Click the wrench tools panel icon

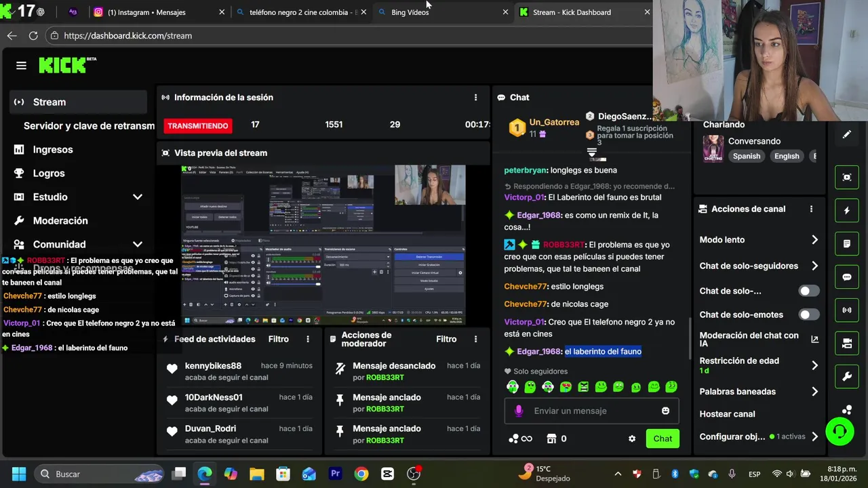point(846,377)
